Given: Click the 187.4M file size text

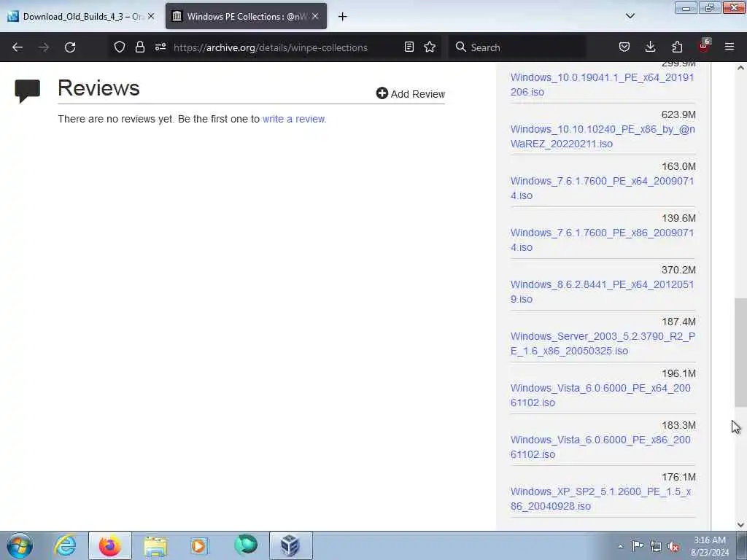Looking at the screenshot, I should click(678, 322).
